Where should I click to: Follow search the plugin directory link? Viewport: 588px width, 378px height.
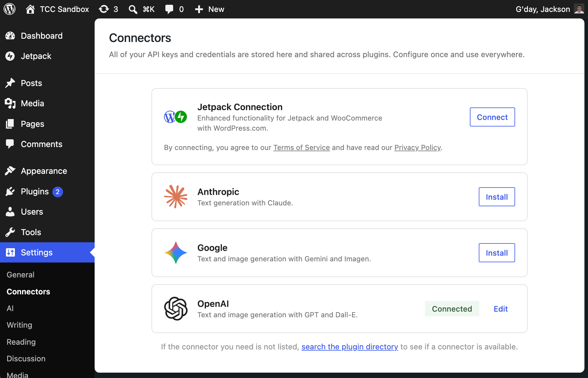(x=350, y=346)
